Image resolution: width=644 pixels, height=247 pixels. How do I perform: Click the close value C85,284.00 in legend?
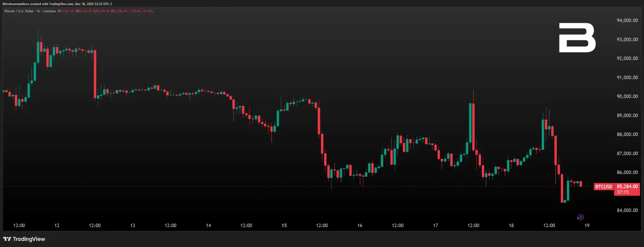click(119, 11)
